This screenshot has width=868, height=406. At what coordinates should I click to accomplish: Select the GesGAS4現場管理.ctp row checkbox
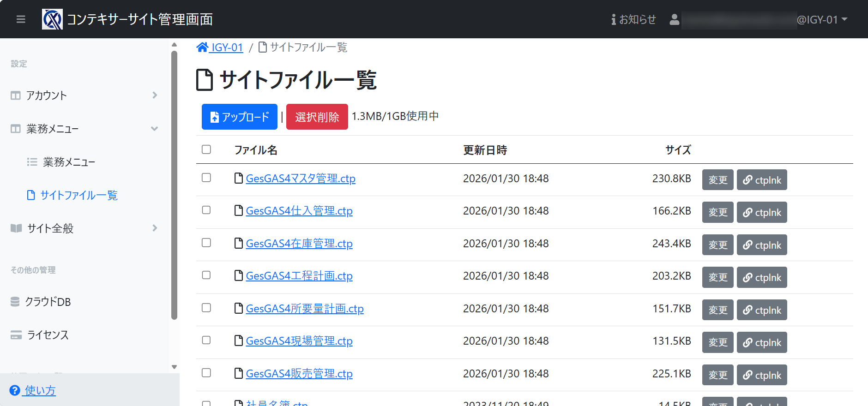(x=206, y=340)
